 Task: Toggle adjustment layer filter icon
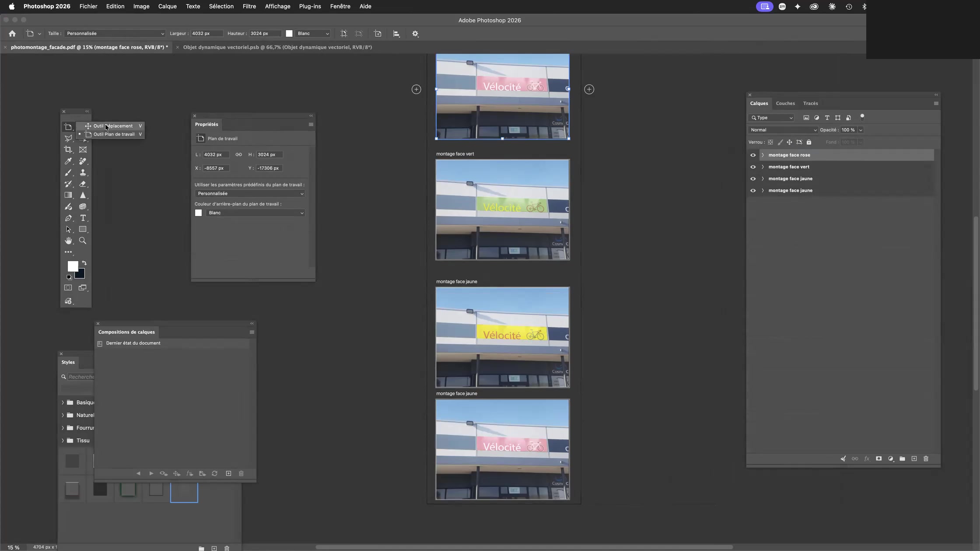click(x=816, y=118)
